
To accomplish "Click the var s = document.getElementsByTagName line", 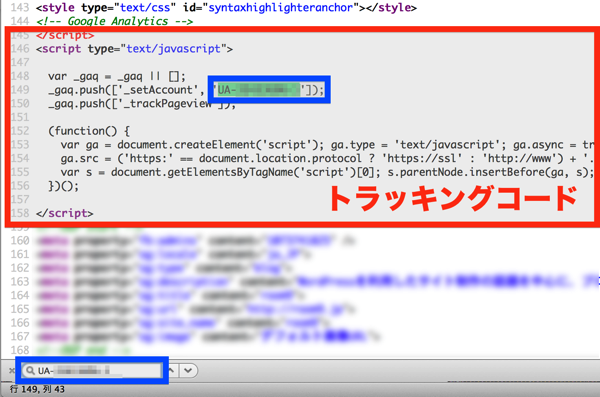I will 327,172.
